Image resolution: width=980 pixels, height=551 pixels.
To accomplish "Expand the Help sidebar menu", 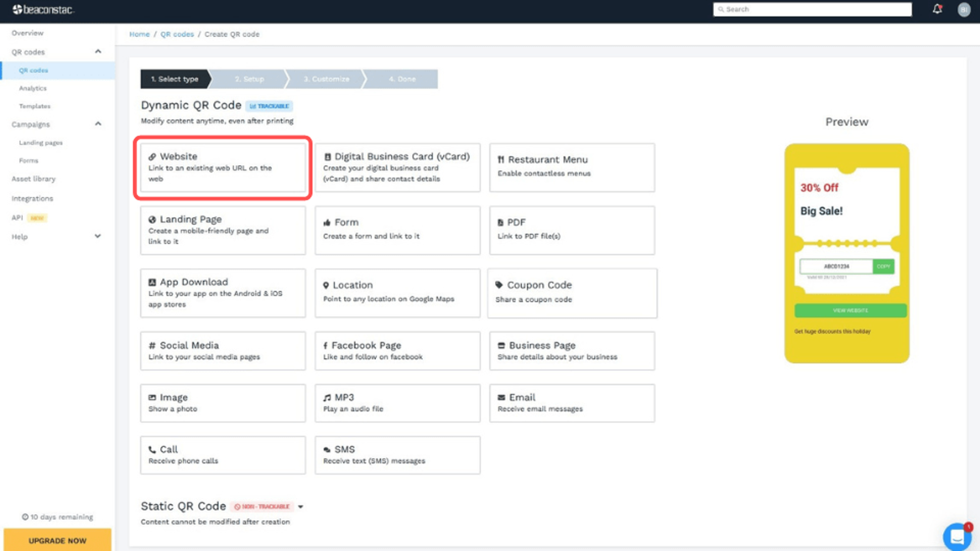I will pyautogui.click(x=98, y=236).
